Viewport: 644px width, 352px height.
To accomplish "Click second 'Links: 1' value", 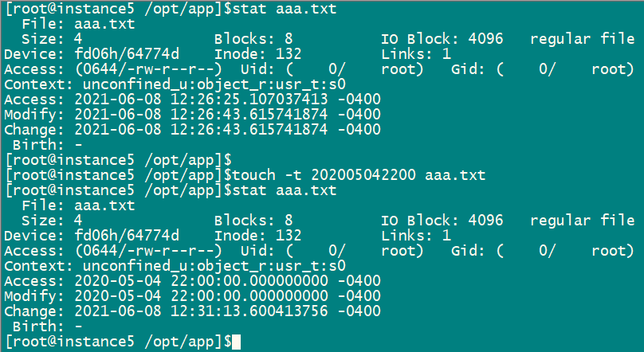I will (416, 236).
